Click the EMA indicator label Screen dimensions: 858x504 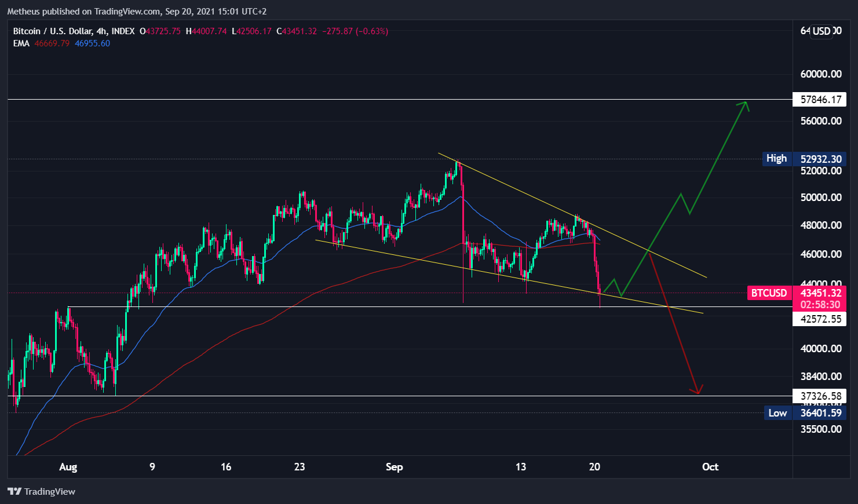coord(21,43)
